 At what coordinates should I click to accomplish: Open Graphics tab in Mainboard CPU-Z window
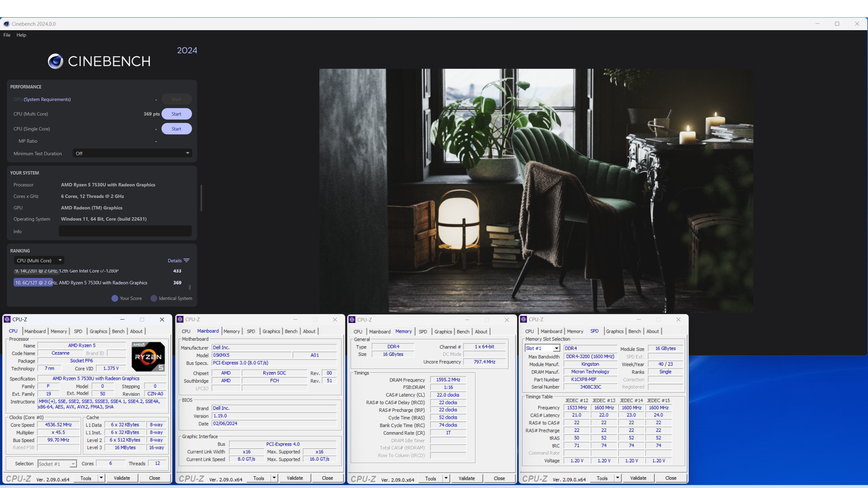(x=271, y=331)
